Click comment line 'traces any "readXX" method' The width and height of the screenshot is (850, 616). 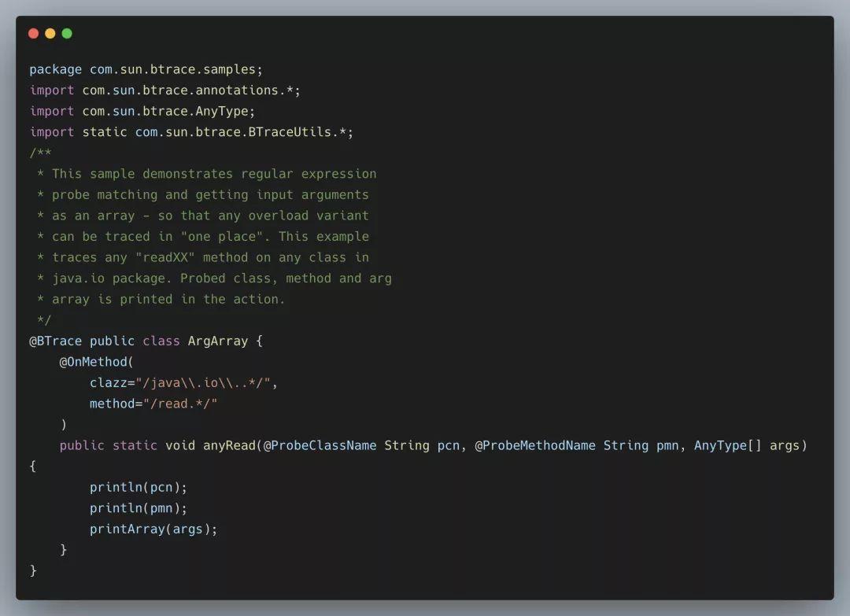[x=203, y=257]
